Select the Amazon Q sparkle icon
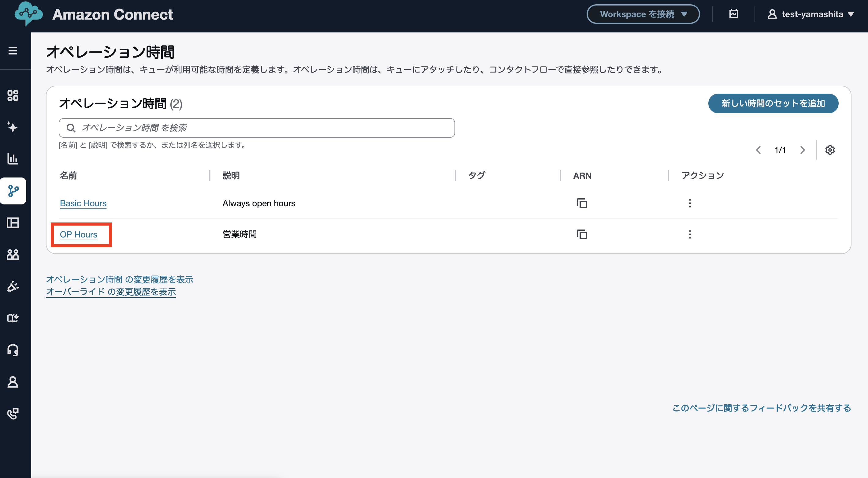This screenshot has width=868, height=478. (x=13, y=127)
